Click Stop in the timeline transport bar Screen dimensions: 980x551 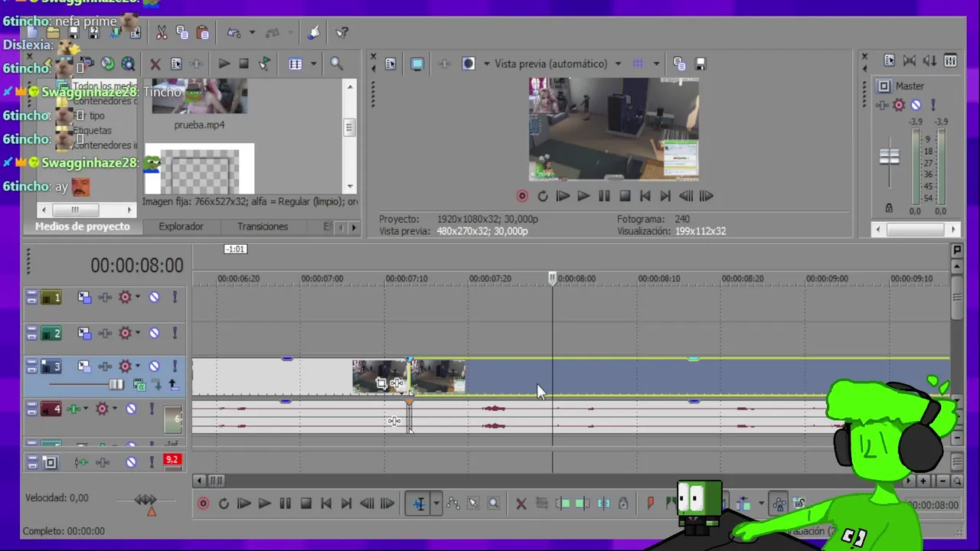point(305,504)
